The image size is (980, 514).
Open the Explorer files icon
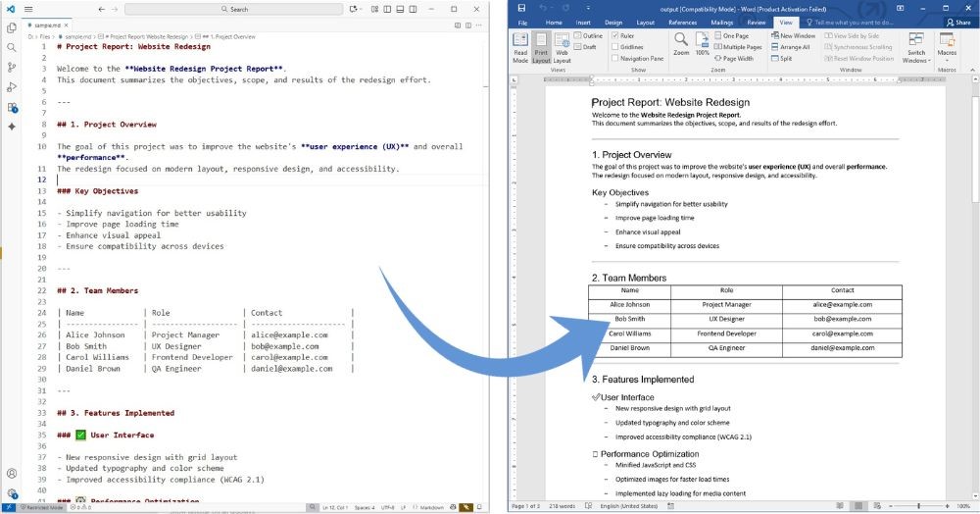point(12,27)
